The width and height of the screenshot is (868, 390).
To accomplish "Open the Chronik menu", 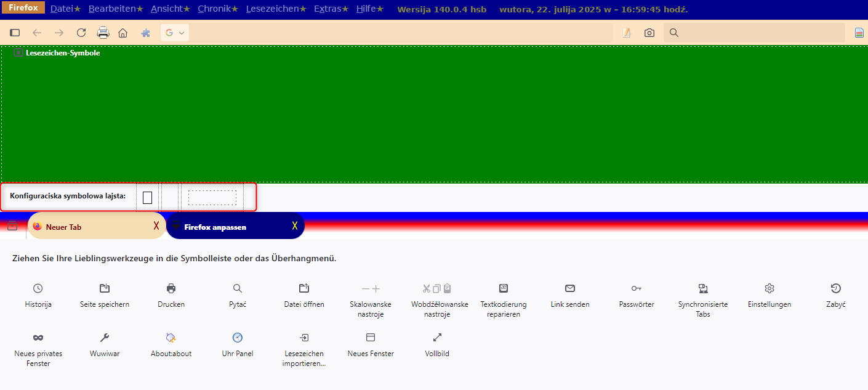I will pyautogui.click(x=218, y=9).
